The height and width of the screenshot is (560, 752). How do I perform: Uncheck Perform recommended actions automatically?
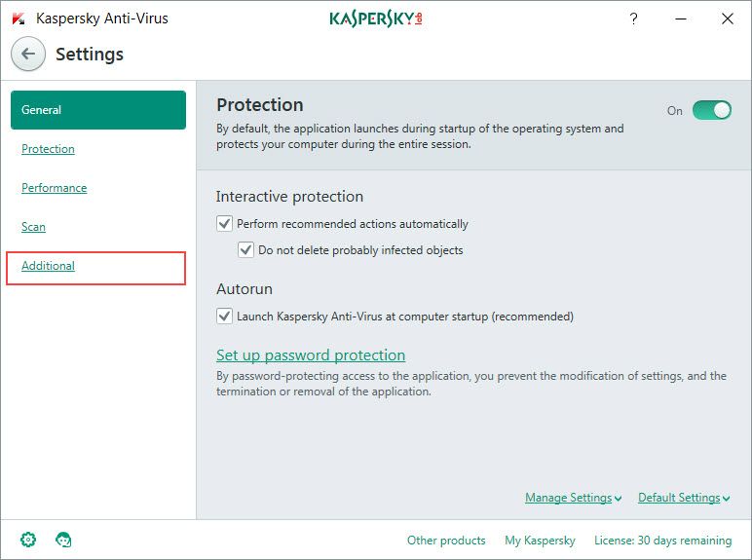tap(224, 224)
